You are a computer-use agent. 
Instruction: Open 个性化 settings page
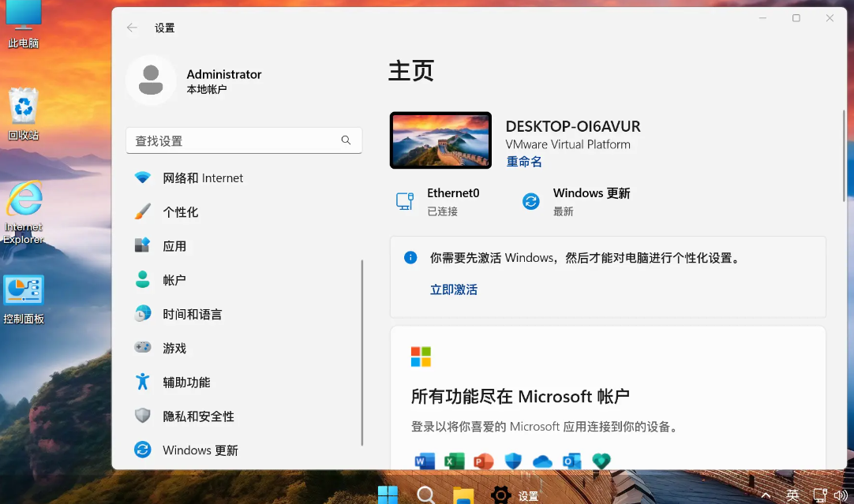click(243, 212)
